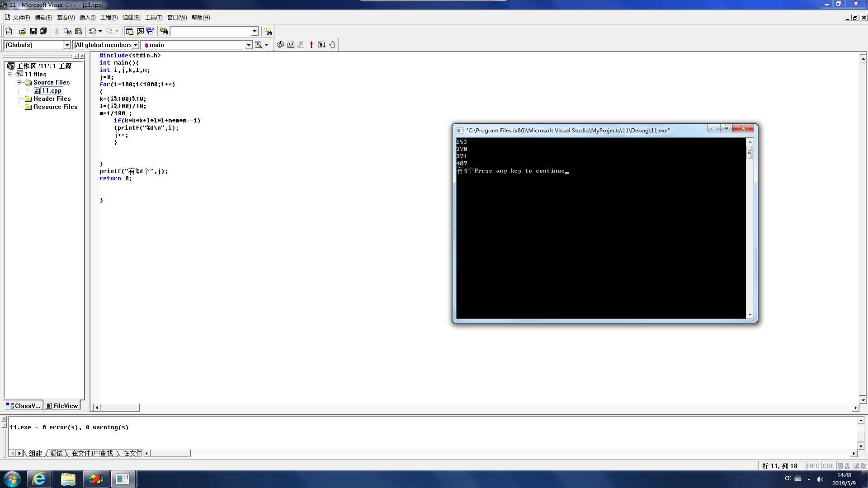This screenshot has height=488, width=868.
Task: Open the Undo history dropdown arrow
Action: [100, 31]
